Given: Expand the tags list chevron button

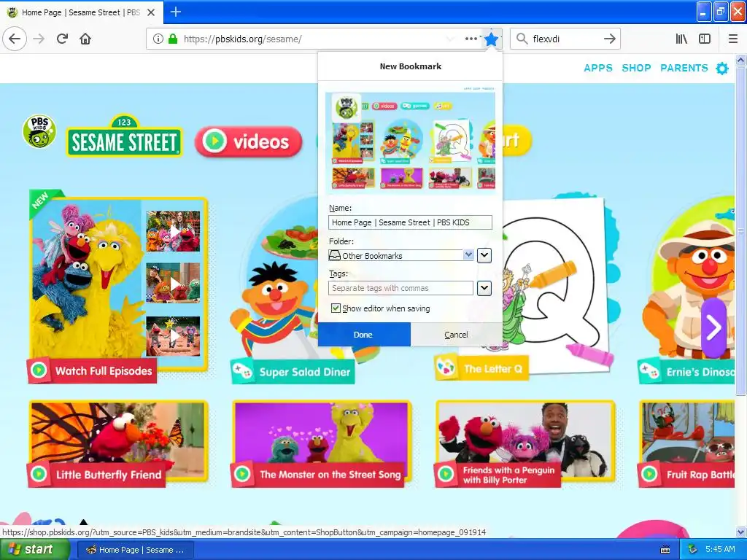Looking at the screenshot, I should pyautogui.click(x=484, y=288).
